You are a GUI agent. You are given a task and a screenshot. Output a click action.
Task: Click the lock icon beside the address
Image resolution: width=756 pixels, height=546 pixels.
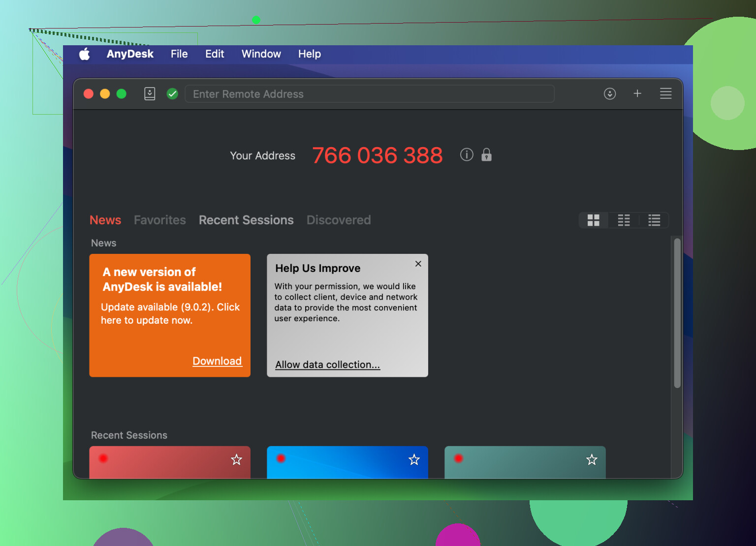tap(486, 155)
